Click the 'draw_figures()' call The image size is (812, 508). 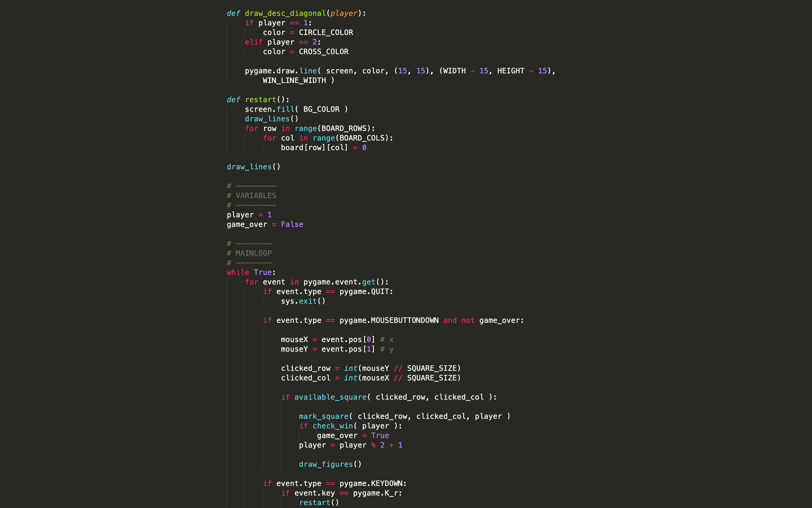330,464
